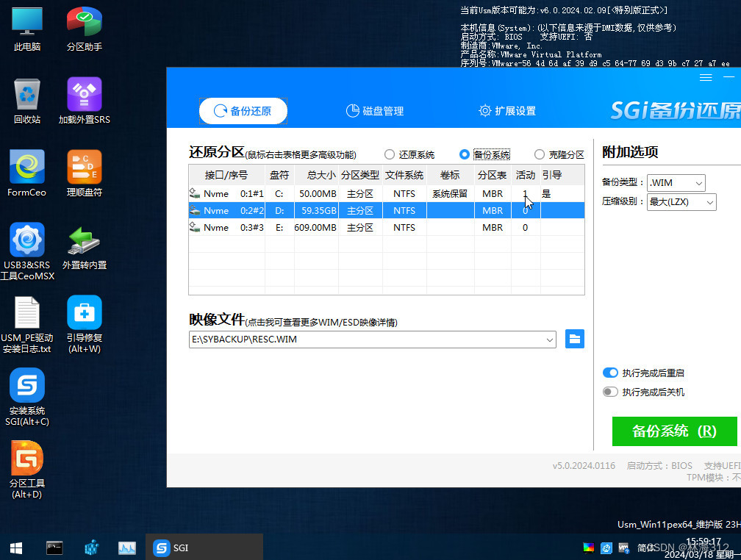
Task: Expand the 映像文件 path dropdown arrow
Action: click(x=550, y=340)
